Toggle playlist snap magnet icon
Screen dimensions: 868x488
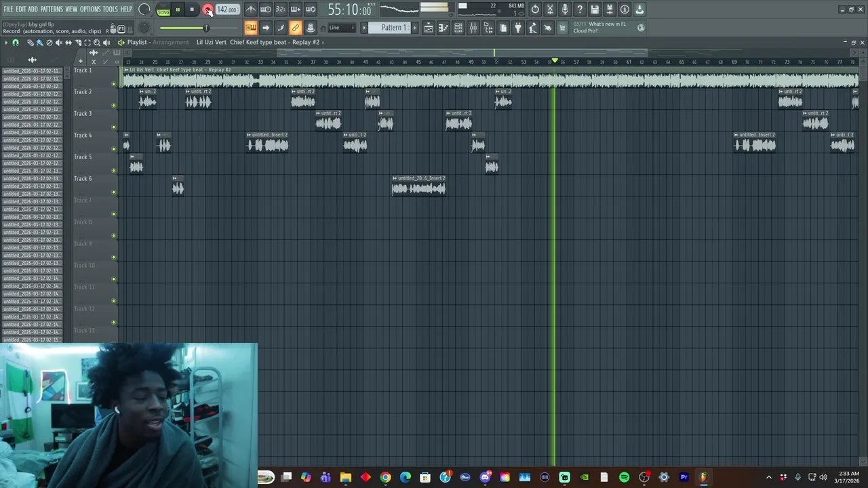pyautogui.click(x=15, y=43)
